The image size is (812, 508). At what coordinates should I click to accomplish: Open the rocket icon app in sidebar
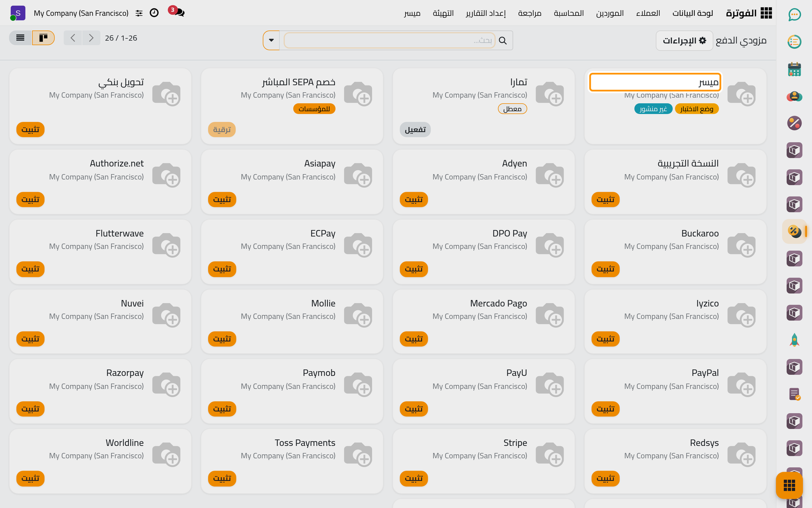click(794, 340)
